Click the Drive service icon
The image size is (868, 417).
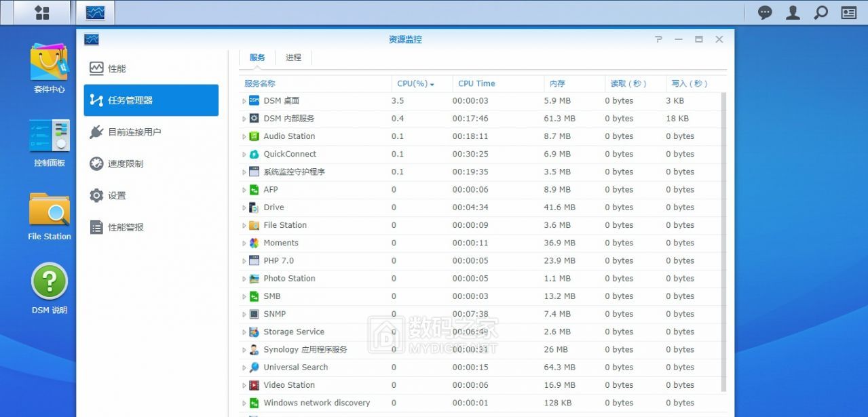[x=254, y=207]
